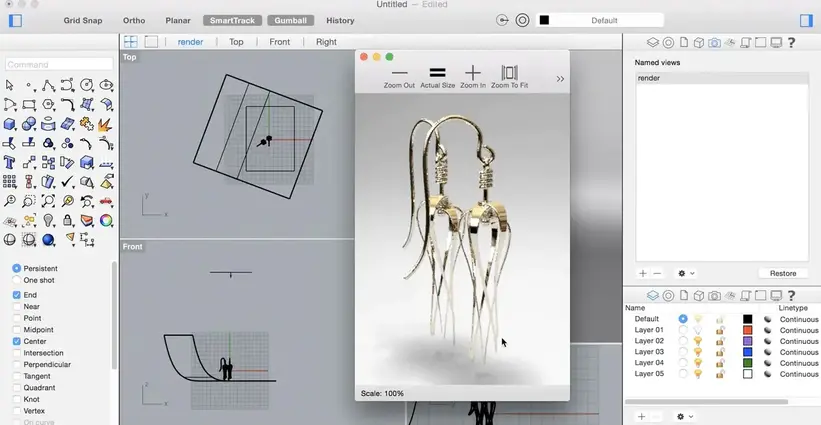Toggle Grid Snap mode
This screenshot has height=425, width=821.
(x=83, y=20)
